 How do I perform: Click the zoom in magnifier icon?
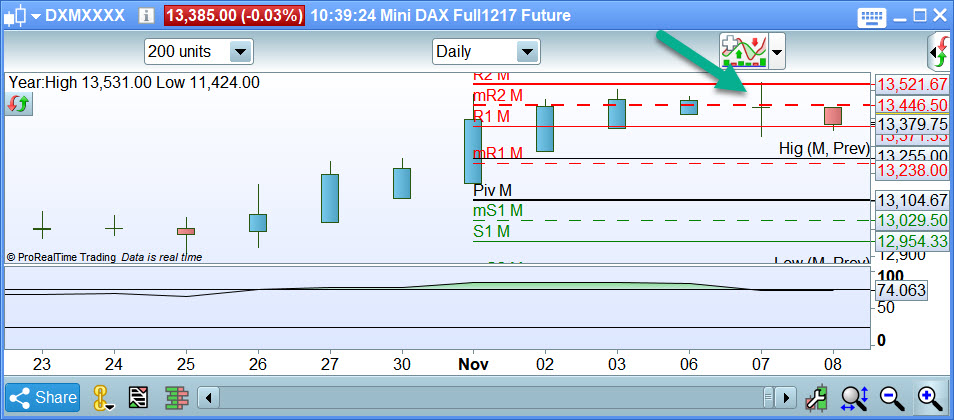(x=929, y=398)
